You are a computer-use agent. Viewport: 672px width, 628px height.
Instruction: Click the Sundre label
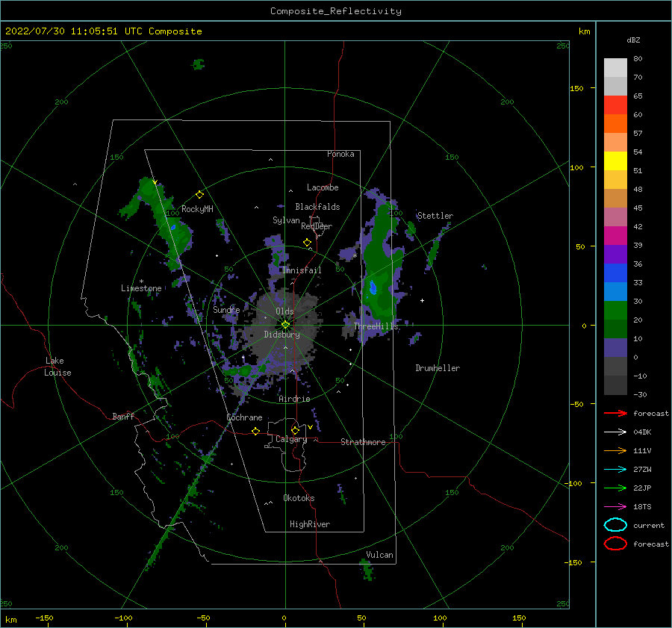click(x=226, y=310)
